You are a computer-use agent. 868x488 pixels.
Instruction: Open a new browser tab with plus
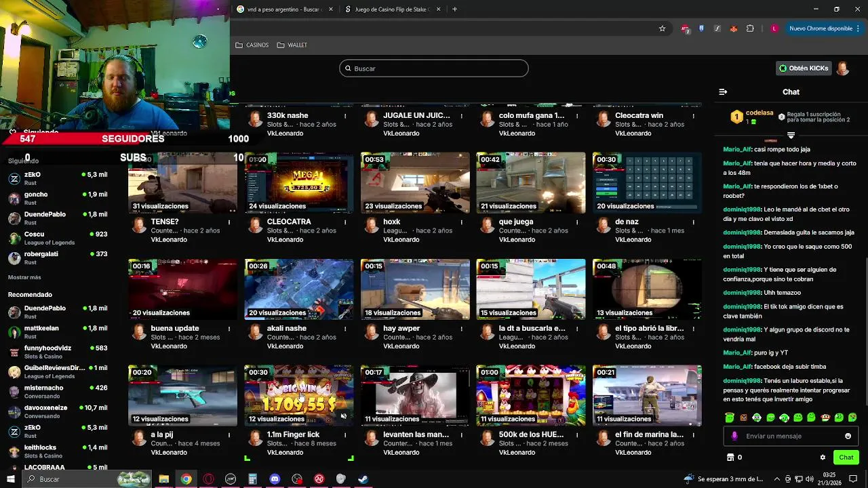(454, 9)
